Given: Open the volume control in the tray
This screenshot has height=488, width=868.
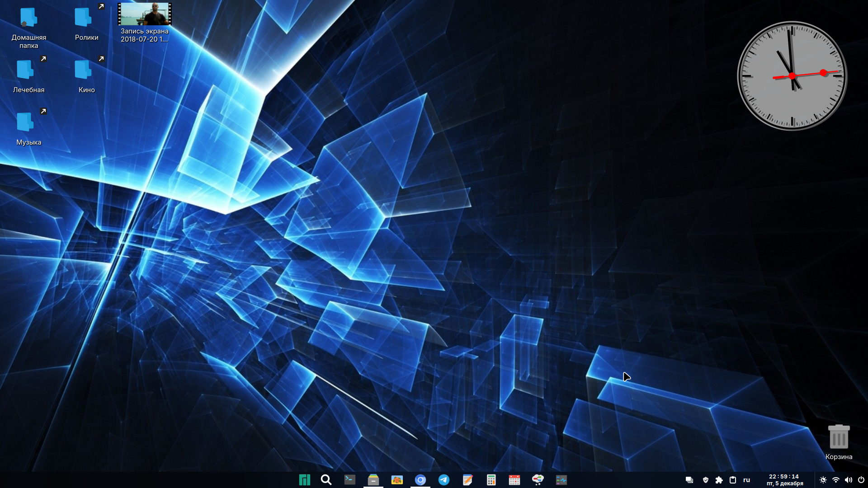Looking at the screenshot, I should [849, 480].
